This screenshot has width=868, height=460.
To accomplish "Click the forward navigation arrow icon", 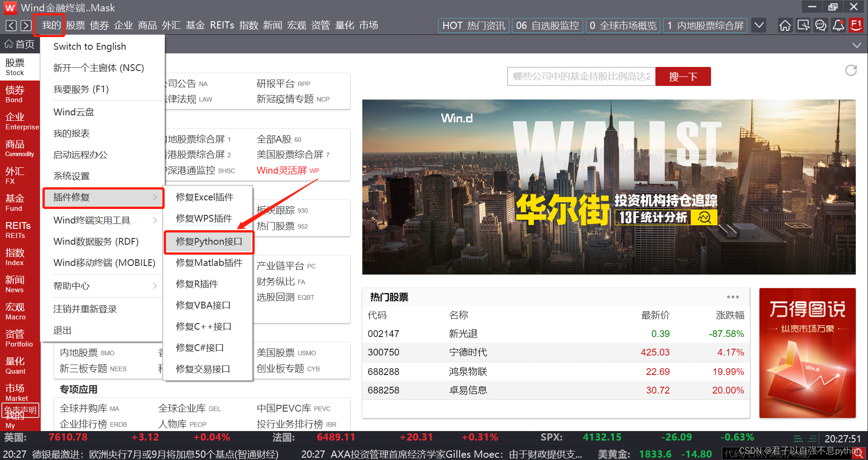I will [x=26, y=25].
